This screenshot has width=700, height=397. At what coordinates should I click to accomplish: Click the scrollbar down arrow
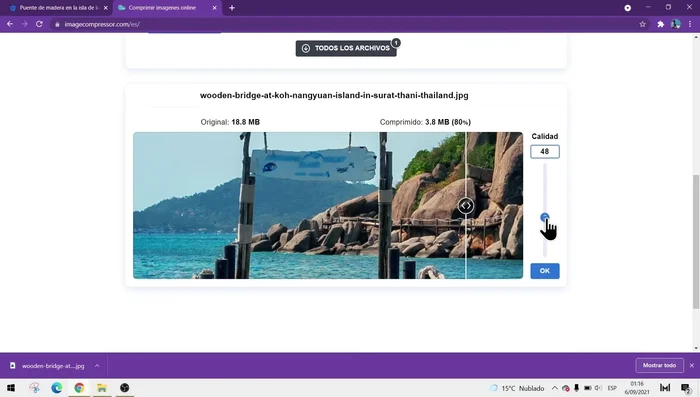[696, 348]
